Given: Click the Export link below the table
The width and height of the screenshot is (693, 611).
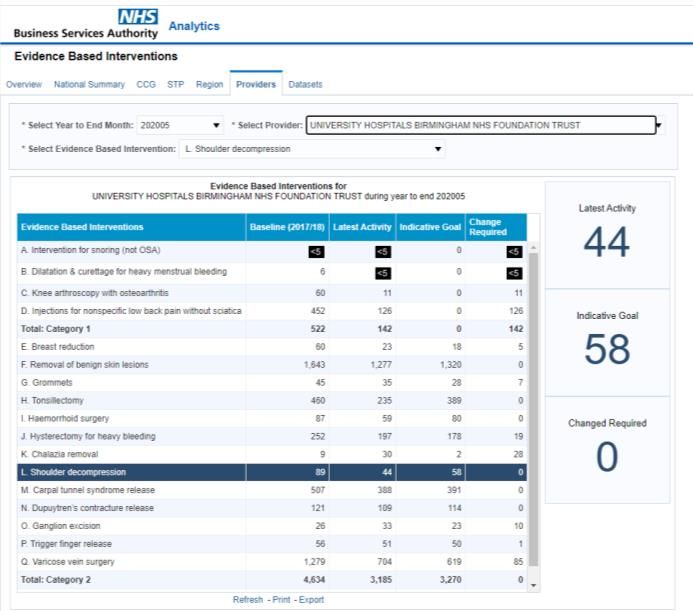Looking at the screenshot, I should coord(311,600).
